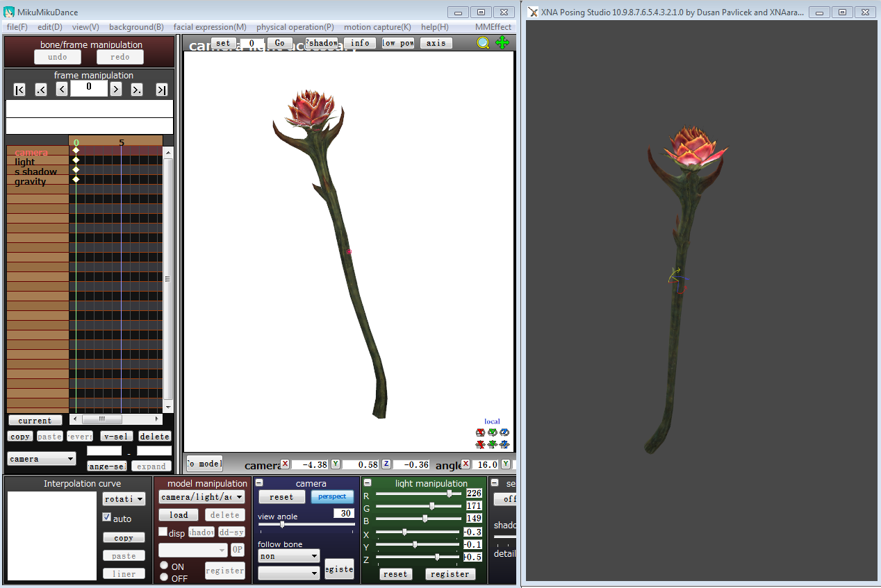This screenshot has height=588, width=881.
Task: Click the load button under model manipulation
Action: [x=178, y=514]
